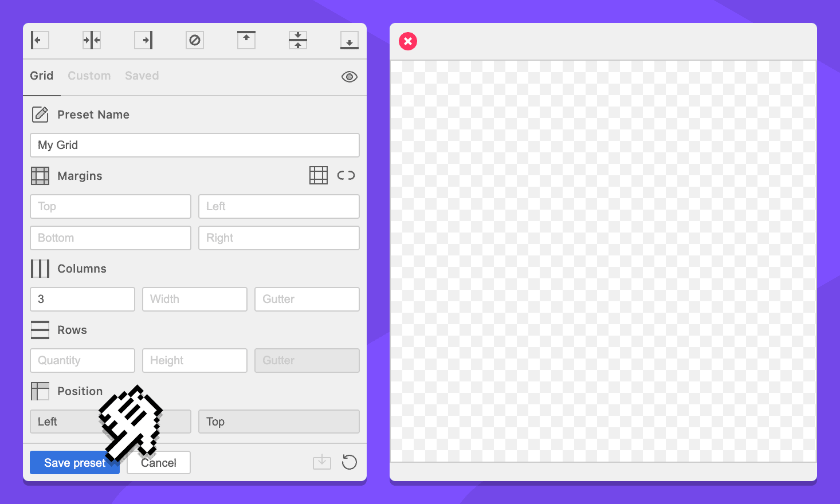Close the preview panel with the red X
The image size is (840, 504).
pyautogui.click(x=408, y=41)
